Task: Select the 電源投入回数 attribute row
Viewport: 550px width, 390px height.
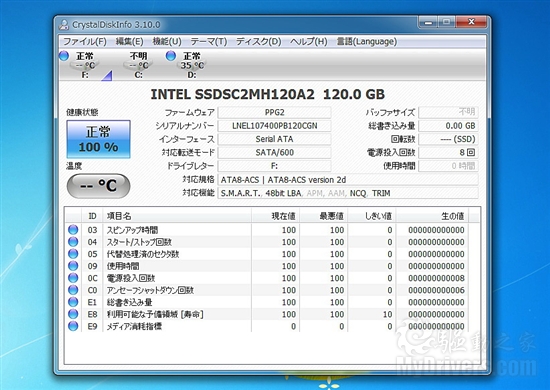Action: point(267,278)
